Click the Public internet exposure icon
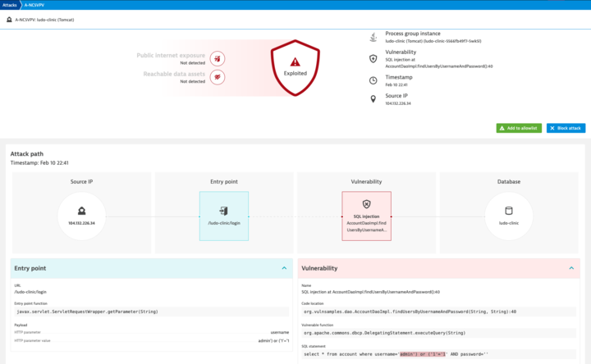Viewport: 591px width, 364px height. [218, 59]
